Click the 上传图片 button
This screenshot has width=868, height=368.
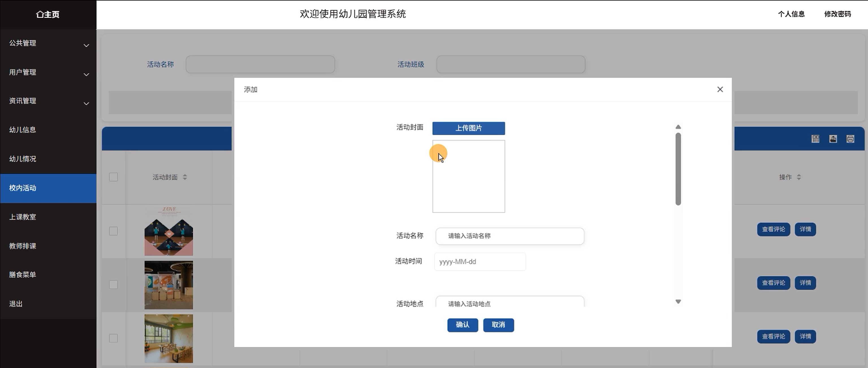click(x=468, y=128)
